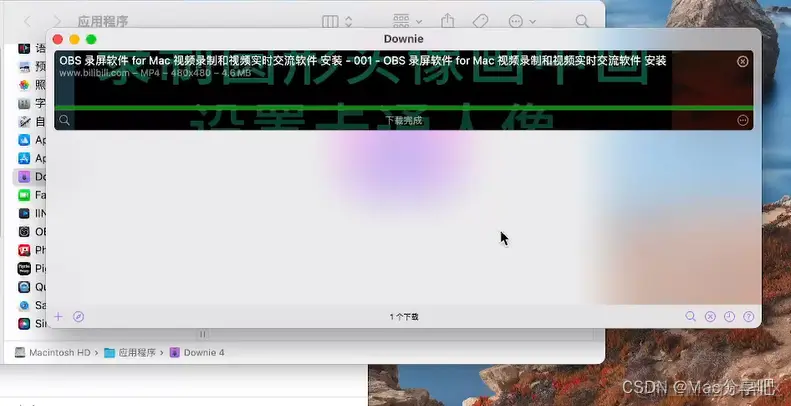Select the Siri icon in Finder list
The height and width of the screenshot is (406, 791).
tap(24, 324)
